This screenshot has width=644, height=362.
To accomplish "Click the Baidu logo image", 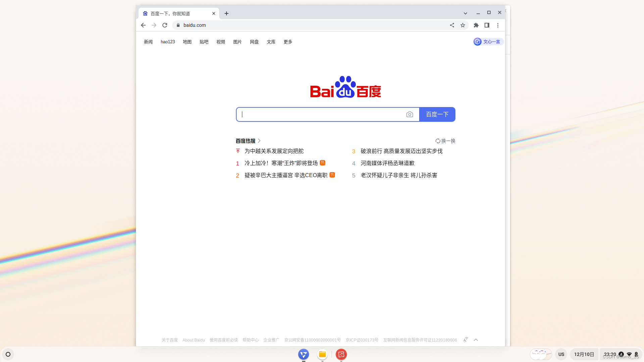I will coord(346,87).
